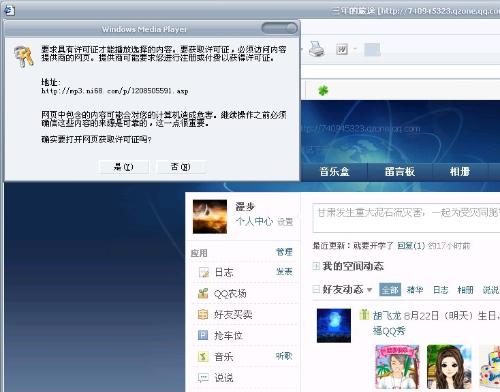This screenshot has height=392, width=500.
Task: Click the profile avatar picture of 漫步
Action: pyautogui.click(x=210, y=217)
